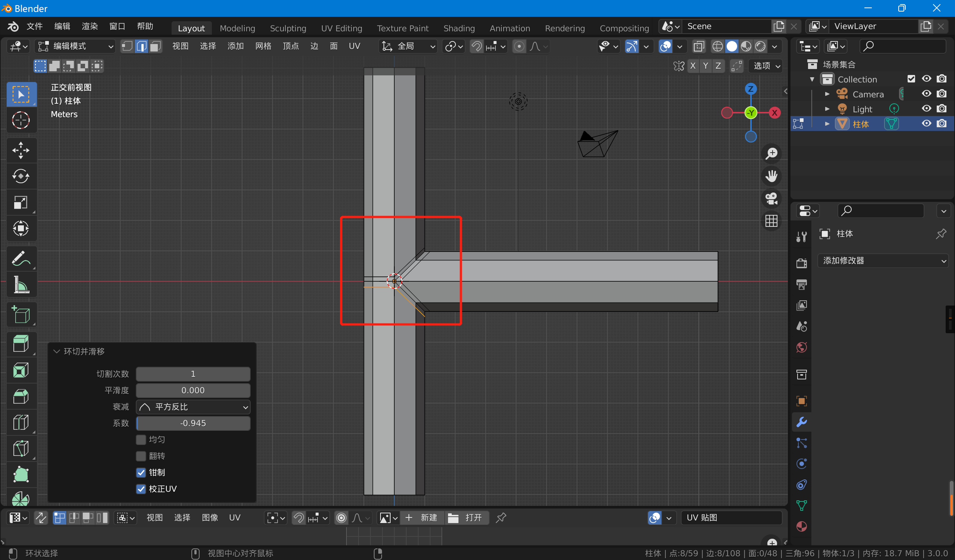The width and height of the screenshot is (955, 560).
Task: Collapse the 环切并滑移 operator panel
Action: 57,351
